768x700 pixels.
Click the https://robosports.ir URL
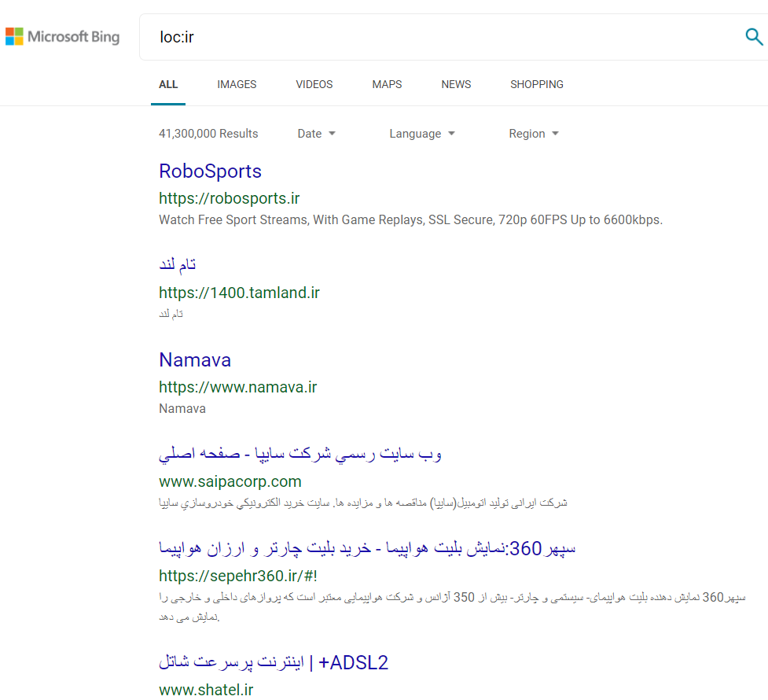(230, 198)
